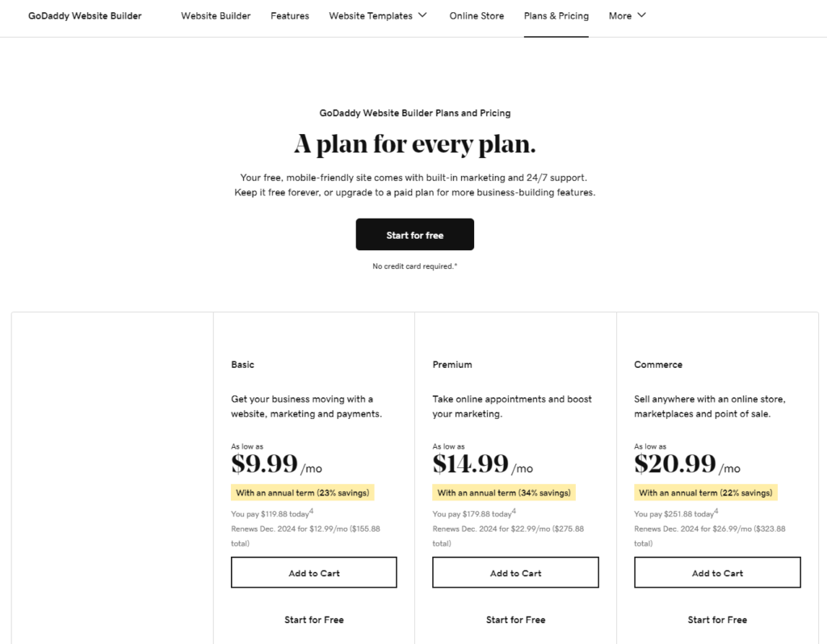The width and height of the screenshot is (827, 644).
Task: Select Online Store in the navigation
Action: [476, 15]
